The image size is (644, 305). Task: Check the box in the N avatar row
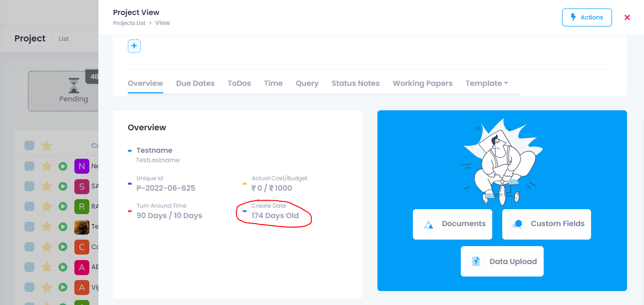coord(29,166)
